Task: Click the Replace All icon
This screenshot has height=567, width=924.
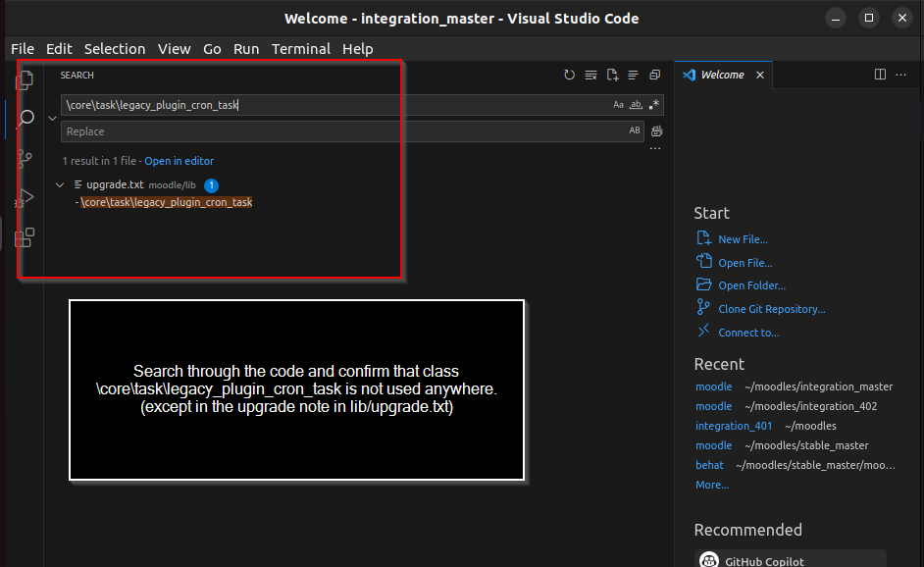Action: tap(656, 130)
